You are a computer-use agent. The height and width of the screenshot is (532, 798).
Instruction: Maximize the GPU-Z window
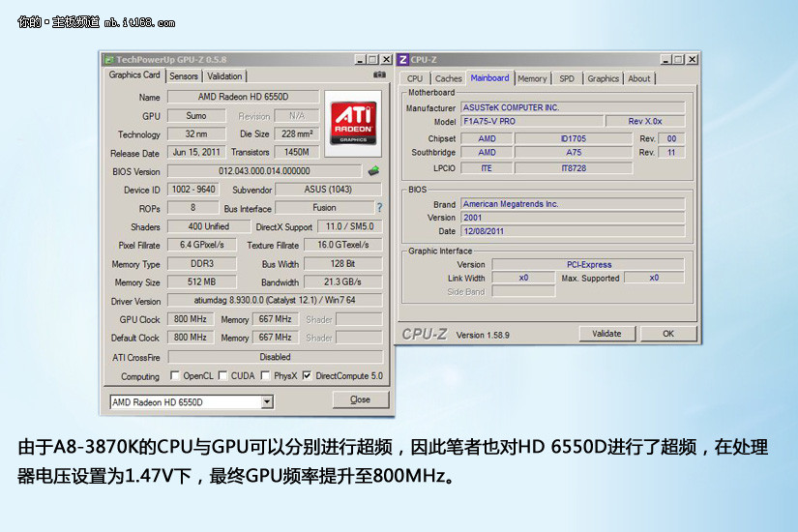(373, 59)
